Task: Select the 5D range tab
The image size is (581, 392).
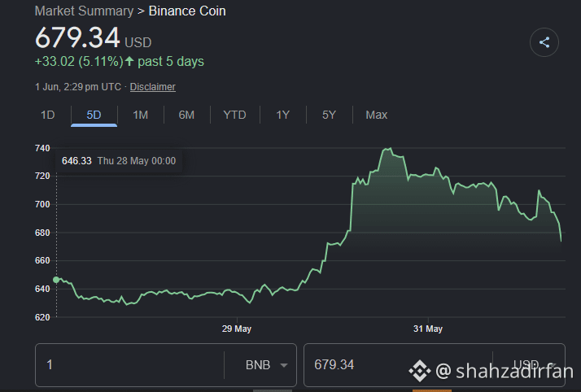Action: [94, 115]
